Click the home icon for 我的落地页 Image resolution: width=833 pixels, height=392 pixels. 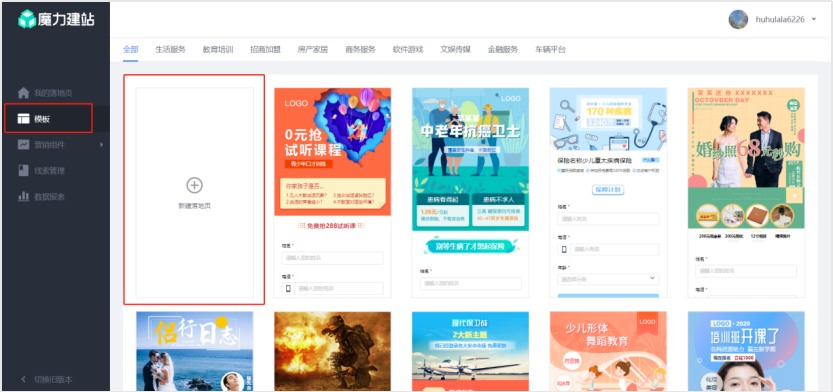[23, 93]
